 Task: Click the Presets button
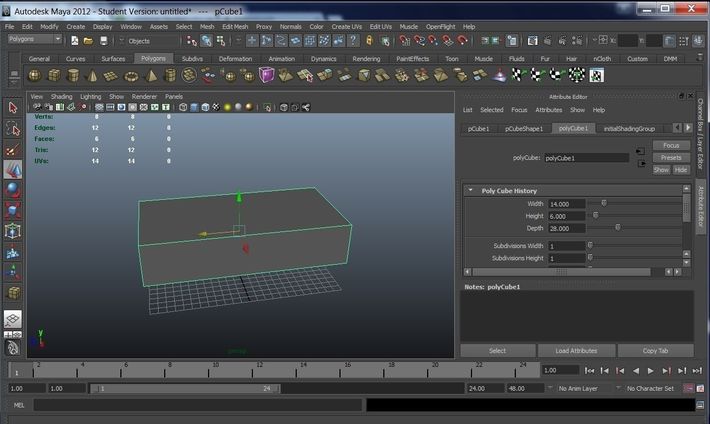coord(671,157)
